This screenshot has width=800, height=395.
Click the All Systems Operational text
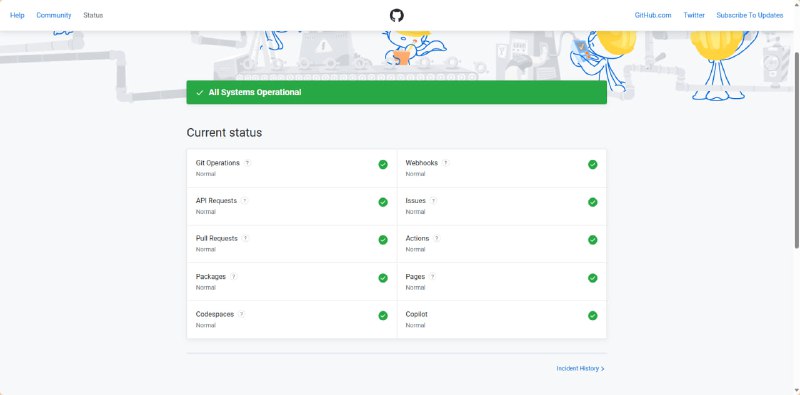255,92
